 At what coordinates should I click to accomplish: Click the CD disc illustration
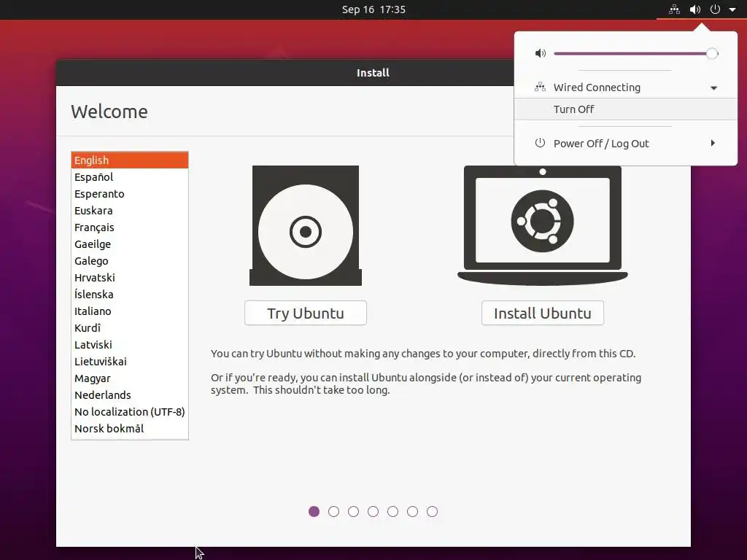(306, 226)
